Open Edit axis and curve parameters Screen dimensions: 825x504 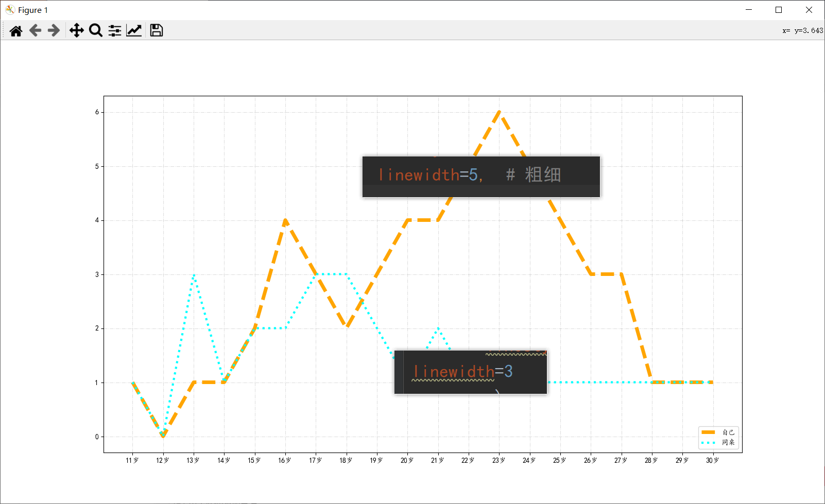coord(134,31)
